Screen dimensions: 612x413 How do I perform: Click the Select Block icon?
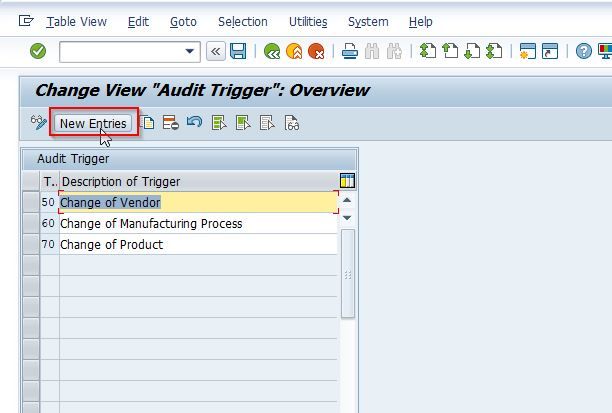pyautogui.click(x=243, y=123)
